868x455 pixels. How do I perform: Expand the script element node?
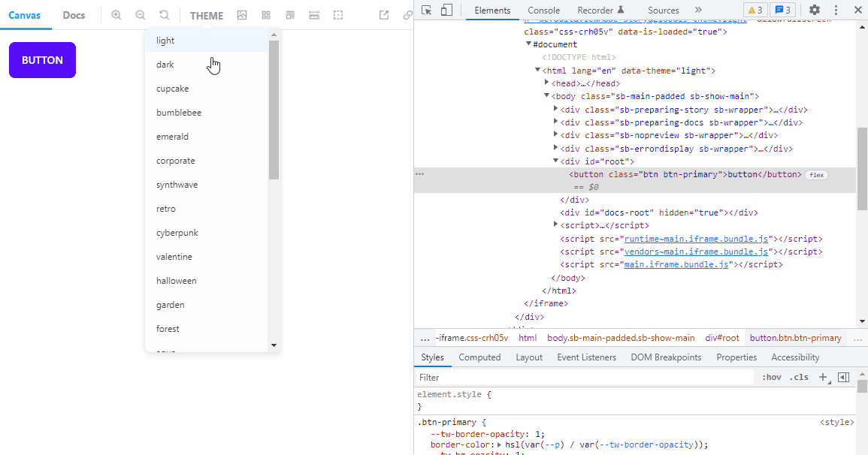[555, 224]
